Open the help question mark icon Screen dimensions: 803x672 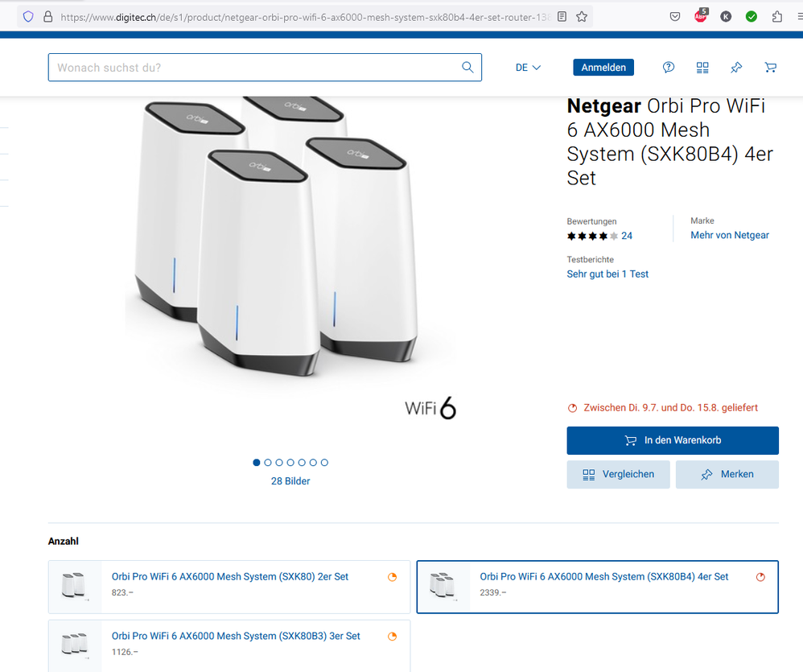tap(669, 67)
